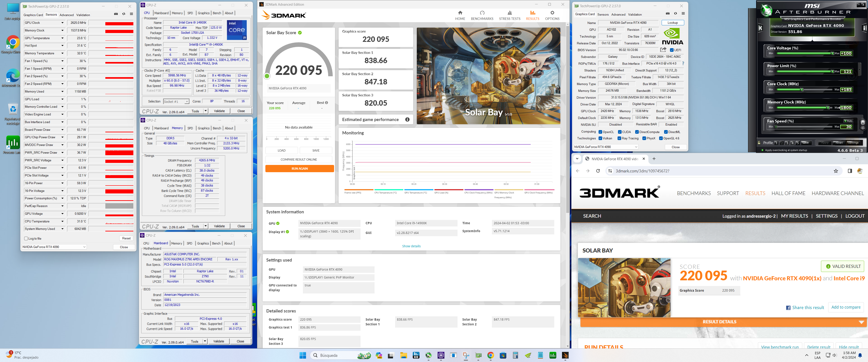868x362 pixels.
Task: Click Reset button in GPU-Z Sensors
Action: pos(126,238)
